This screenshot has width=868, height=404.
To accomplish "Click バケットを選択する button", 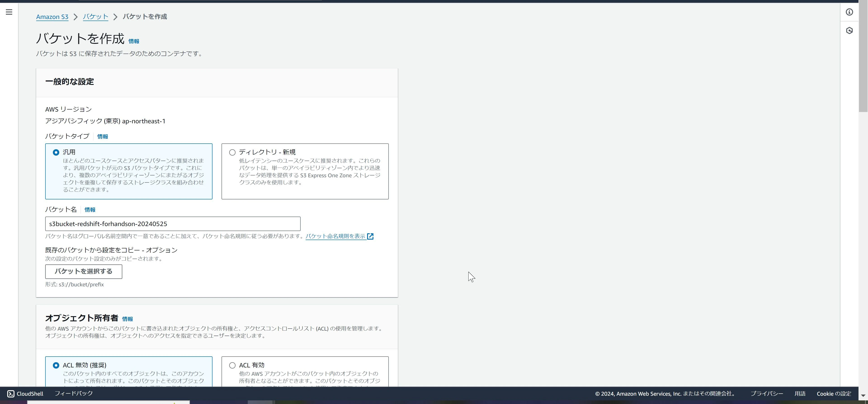I will pos(84,271).
